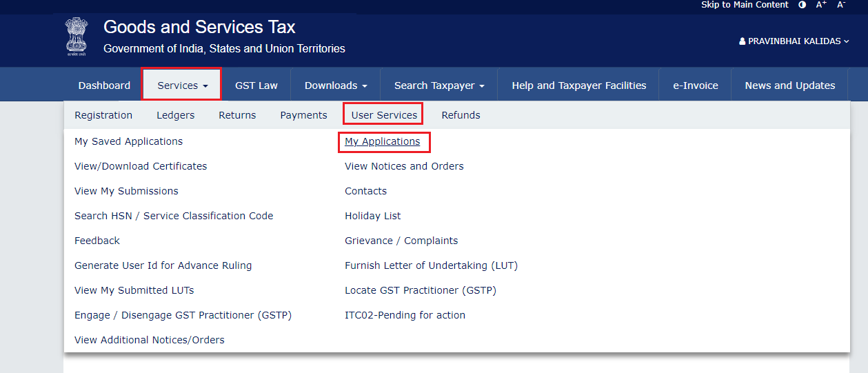Open Search HSN / Service Classification Code
Screen dimensions: 868x373
point(174,216)
